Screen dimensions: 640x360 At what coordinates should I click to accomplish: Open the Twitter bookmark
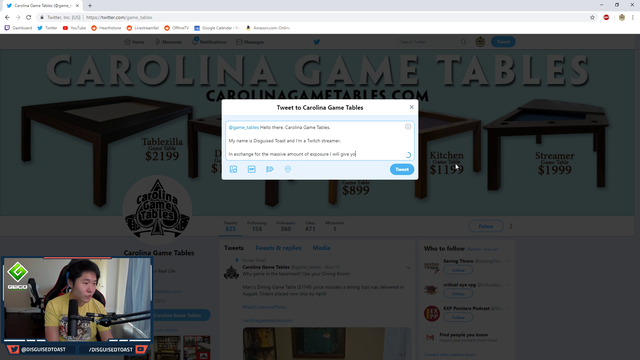click(47, 28)
